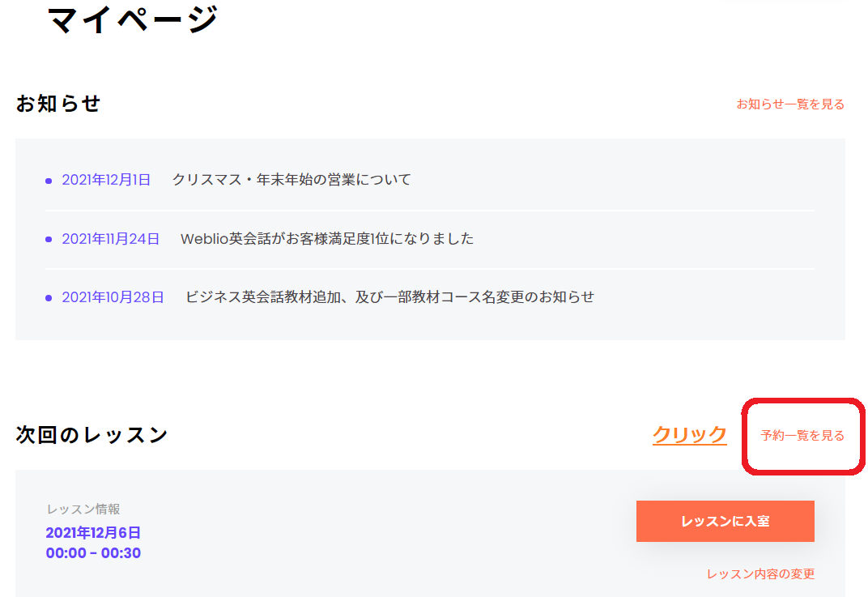Select the 2021年12月1日 notice date
The image size is (868, 597).
click(106, 180)
